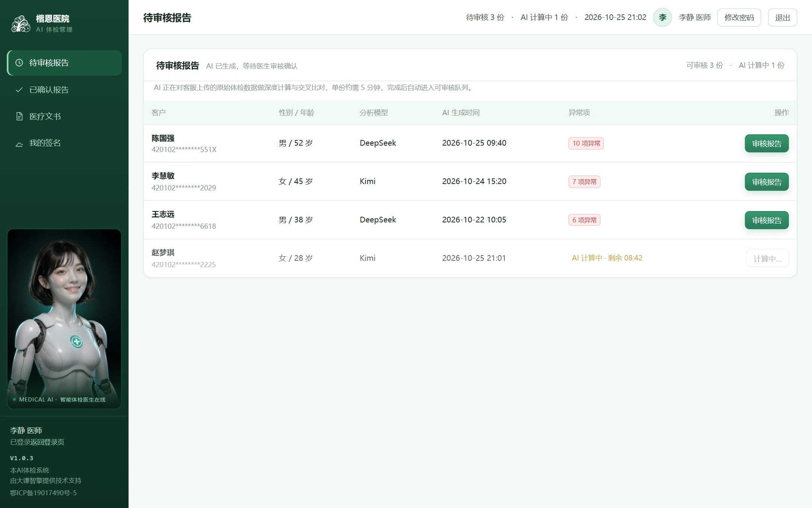Viewport: 812px width, 508px height.
Task: Click the 异常项 column header
Action: (x=579, y=113)
